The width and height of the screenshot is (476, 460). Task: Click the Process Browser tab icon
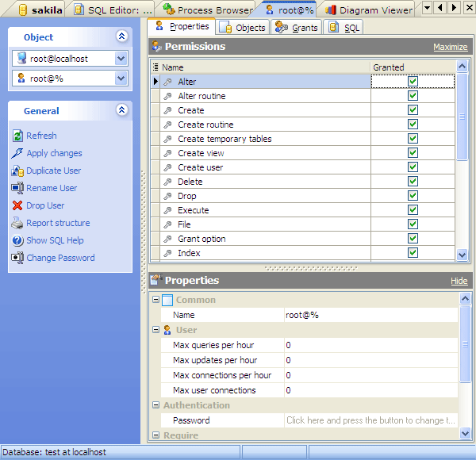click(169, 9)
